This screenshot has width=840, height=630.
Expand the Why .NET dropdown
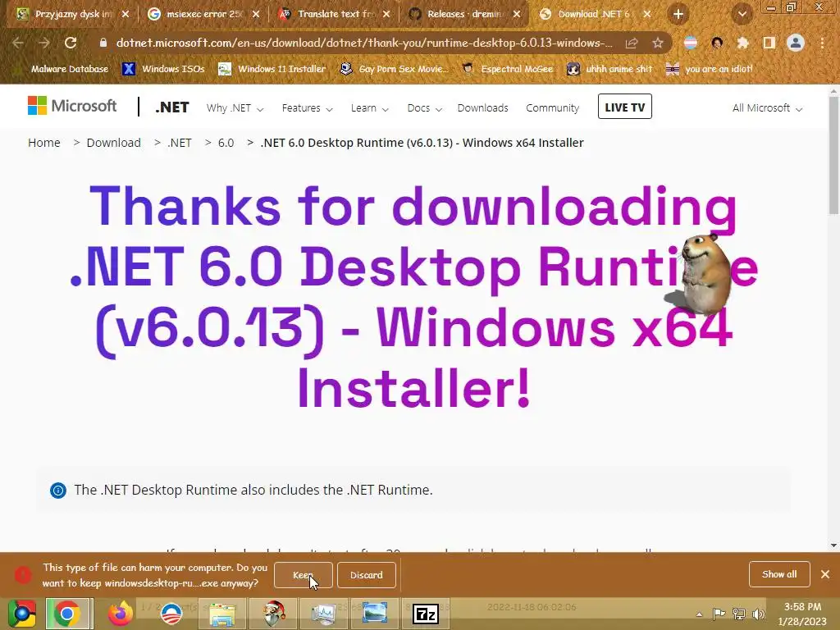click(x=235, y=107)
